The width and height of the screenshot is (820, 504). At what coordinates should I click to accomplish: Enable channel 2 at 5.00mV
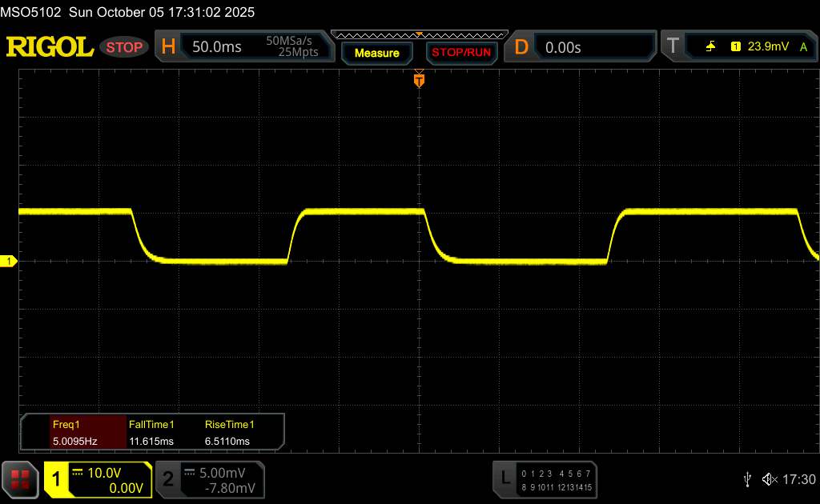[168, 479]
